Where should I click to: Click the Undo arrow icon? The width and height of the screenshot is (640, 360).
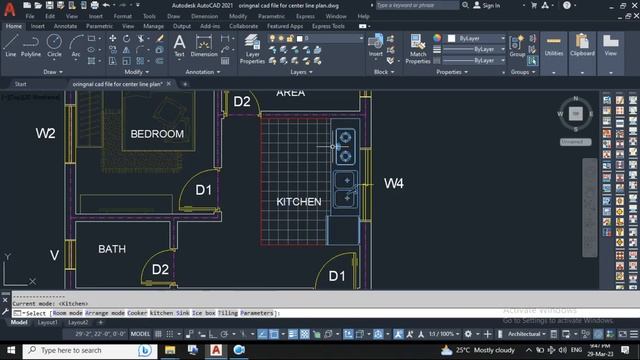pyautogui.click(x=106, y=5)
